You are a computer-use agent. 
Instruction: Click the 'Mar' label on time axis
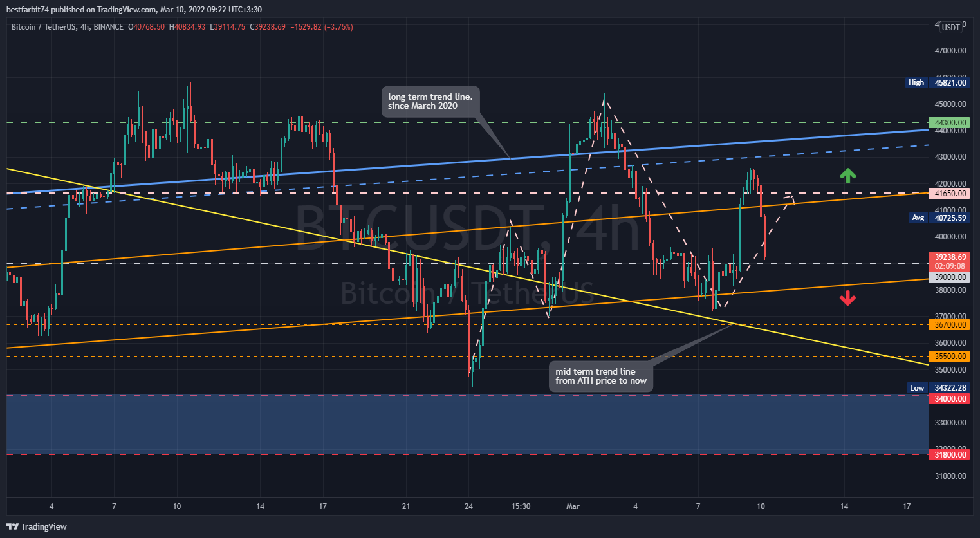[573, 506]
